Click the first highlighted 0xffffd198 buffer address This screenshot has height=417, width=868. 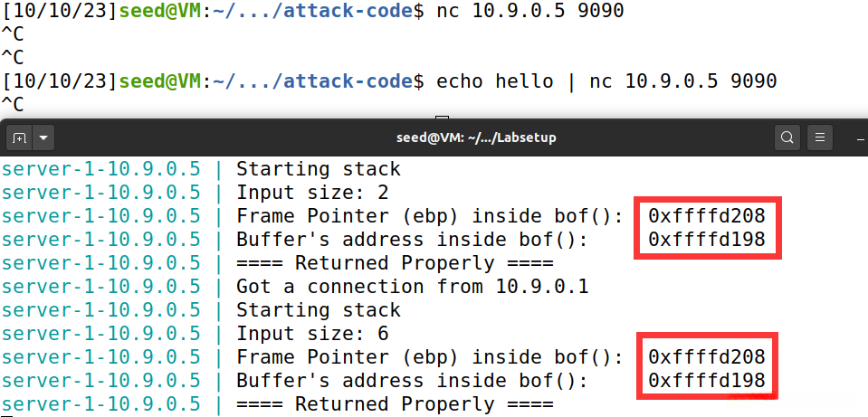(x=707, y=240)
